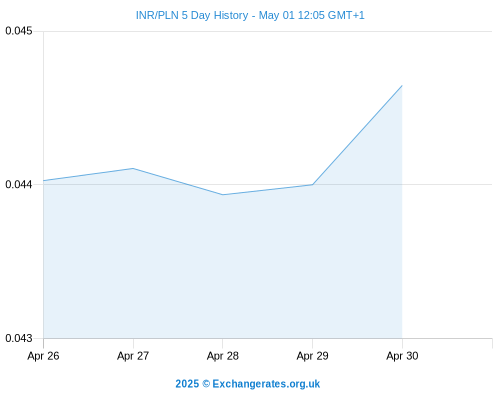The image size is (495, 400).
Task: Click the Apr 27 data point on line
Action: (133, 168)
